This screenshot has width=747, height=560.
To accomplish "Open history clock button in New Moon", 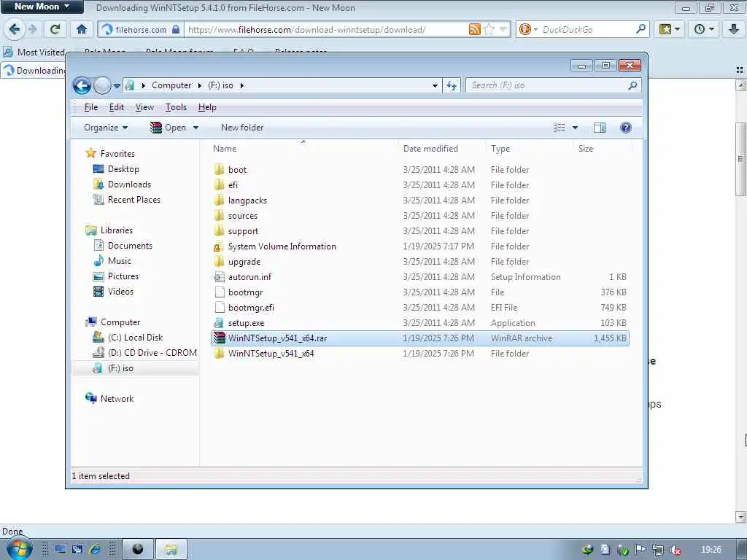I will click(704, 29).
